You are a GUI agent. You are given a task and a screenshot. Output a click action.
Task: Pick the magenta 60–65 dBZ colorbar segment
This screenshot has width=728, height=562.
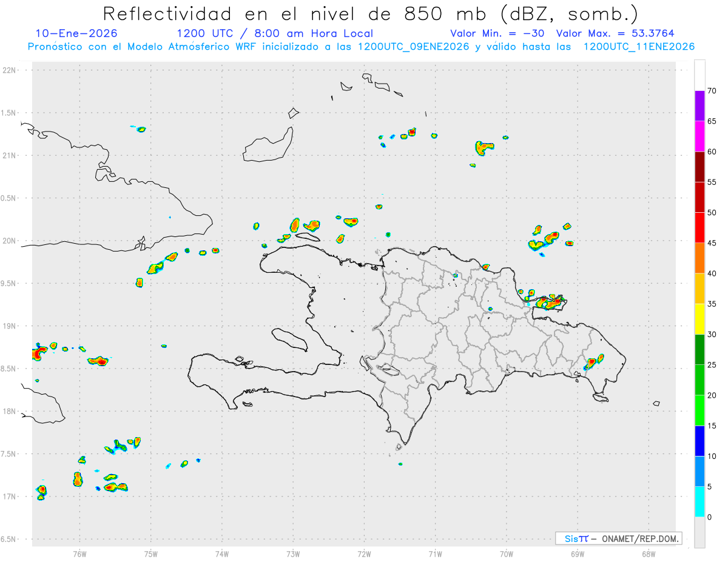tap(699, 136)
